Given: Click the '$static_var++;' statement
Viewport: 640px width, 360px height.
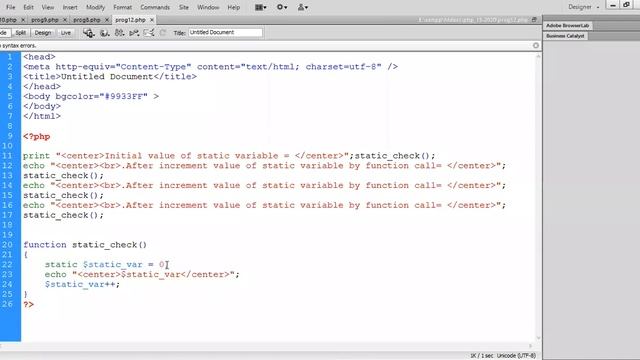Looking at the screenshot, I should pos(82,284).
